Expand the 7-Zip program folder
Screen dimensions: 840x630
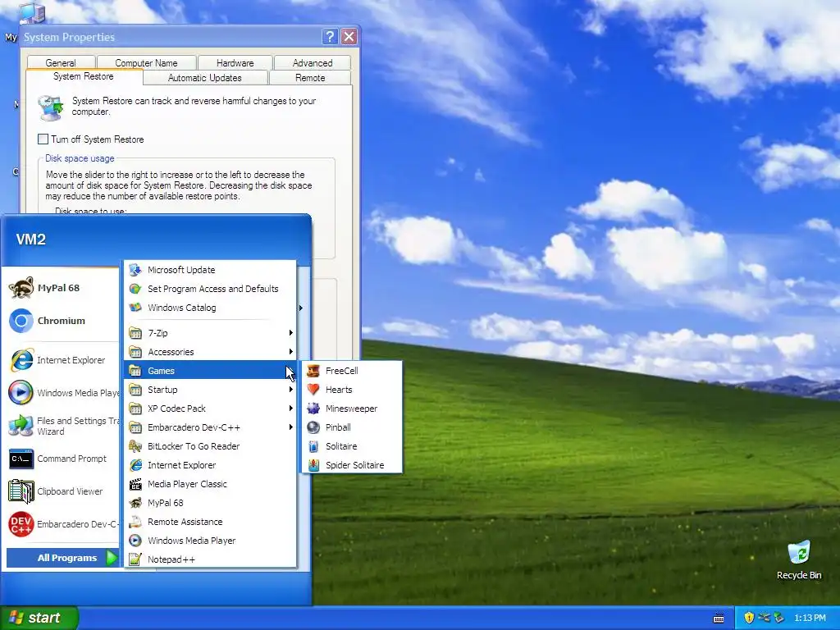[211, 333]
